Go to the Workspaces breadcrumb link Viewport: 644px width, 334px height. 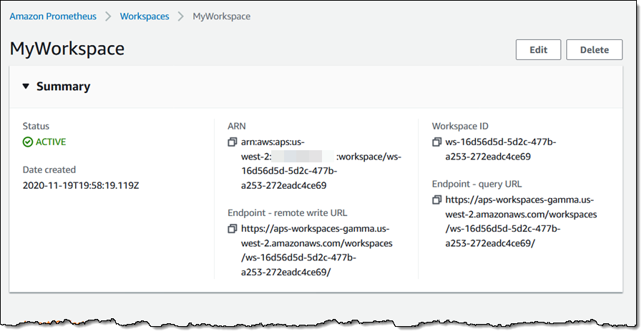(x=145, y=16)
